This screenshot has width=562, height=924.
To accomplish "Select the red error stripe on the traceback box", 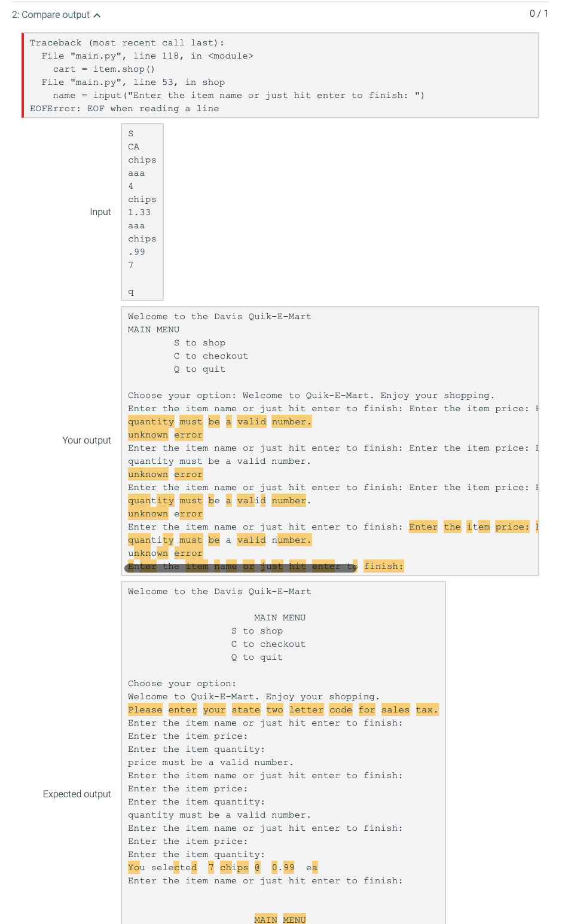I will tap(23, 75).
